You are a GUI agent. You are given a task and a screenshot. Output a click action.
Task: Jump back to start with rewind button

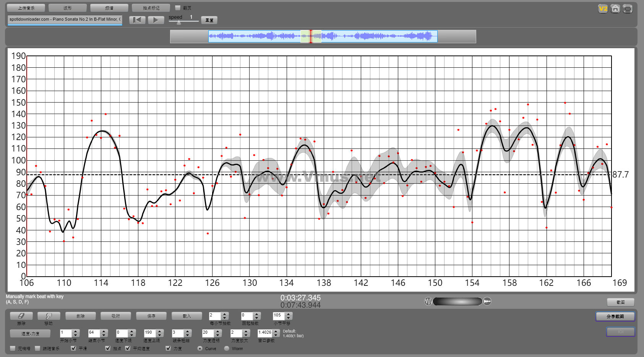point(137,20)
